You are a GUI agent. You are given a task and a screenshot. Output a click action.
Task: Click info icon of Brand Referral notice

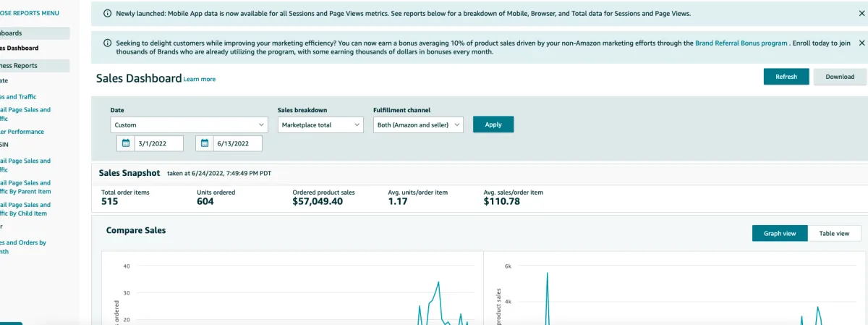pos(108,43)
